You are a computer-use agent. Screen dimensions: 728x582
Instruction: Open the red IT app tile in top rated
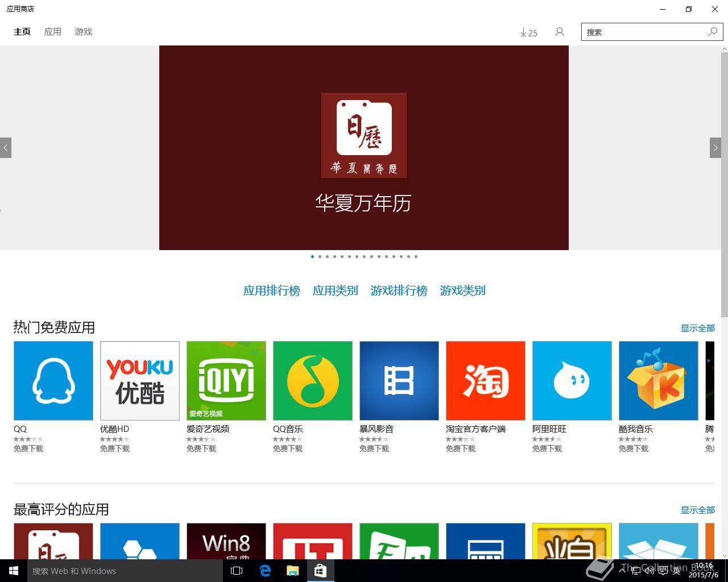(313, 541)
